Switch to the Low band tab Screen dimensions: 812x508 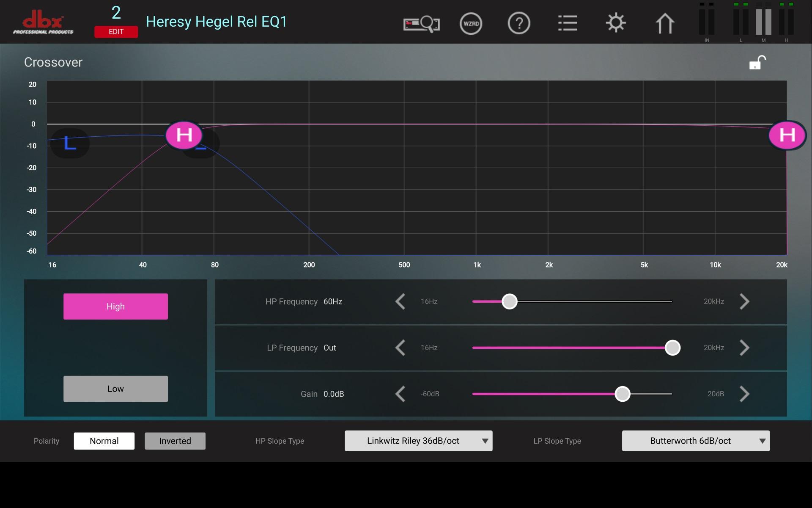coord(115,389)
